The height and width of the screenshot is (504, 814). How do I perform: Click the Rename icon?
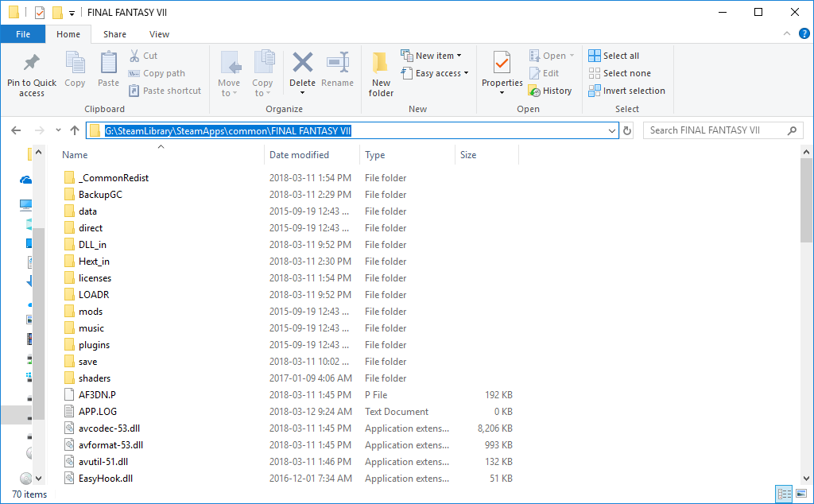(x=337, y=62)
